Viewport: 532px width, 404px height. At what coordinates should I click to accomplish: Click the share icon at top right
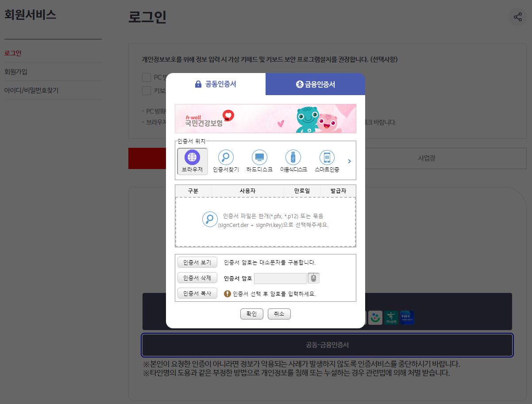[x=517, y=17]
